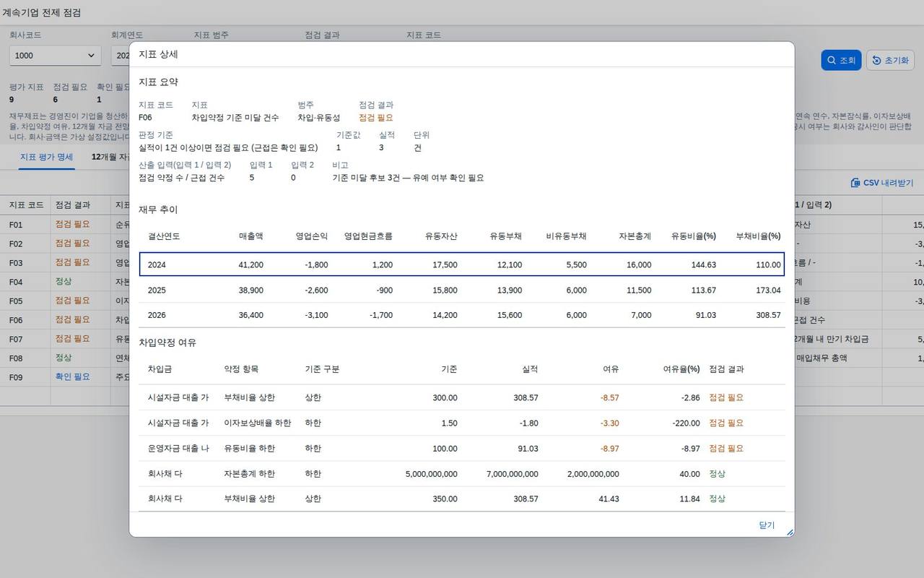This screenshot has width=924, height=578.
Task: Select the 2025 row in 재무 추이
Action: click(x=462, y=290)
